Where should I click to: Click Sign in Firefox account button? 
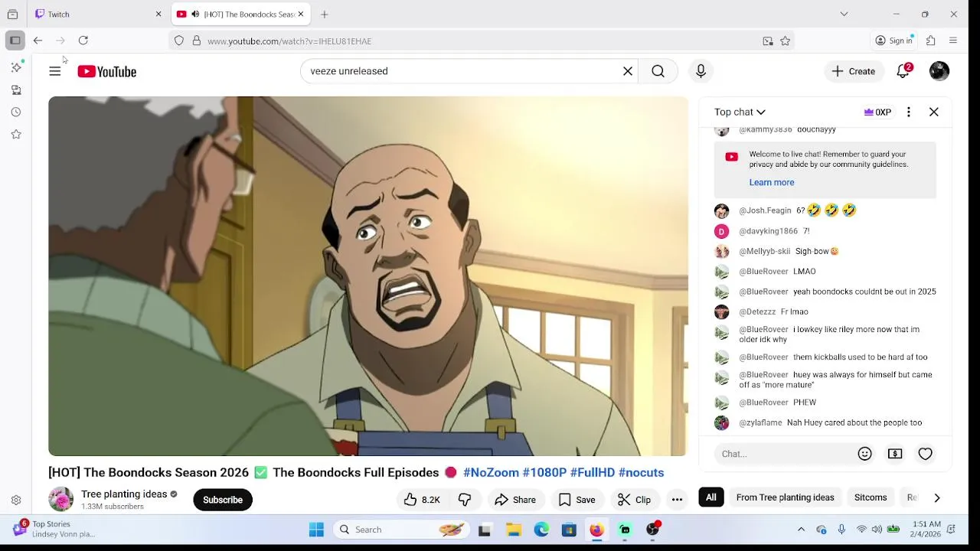click(894, 41)
